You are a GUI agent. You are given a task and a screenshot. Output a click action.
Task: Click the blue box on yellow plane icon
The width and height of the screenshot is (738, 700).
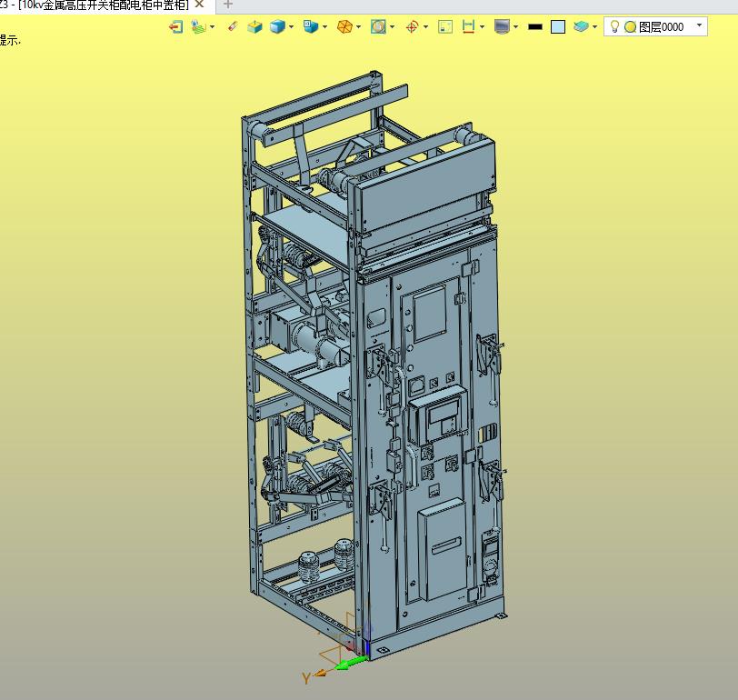coord(255,27)
